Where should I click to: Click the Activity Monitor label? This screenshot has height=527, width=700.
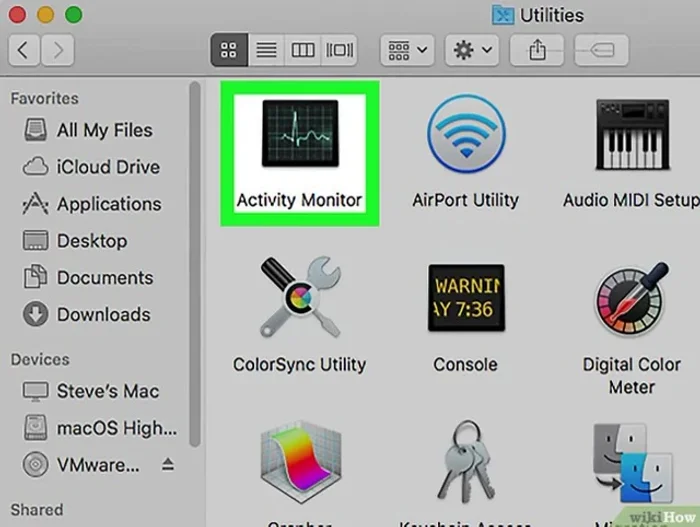pos(299,200)
